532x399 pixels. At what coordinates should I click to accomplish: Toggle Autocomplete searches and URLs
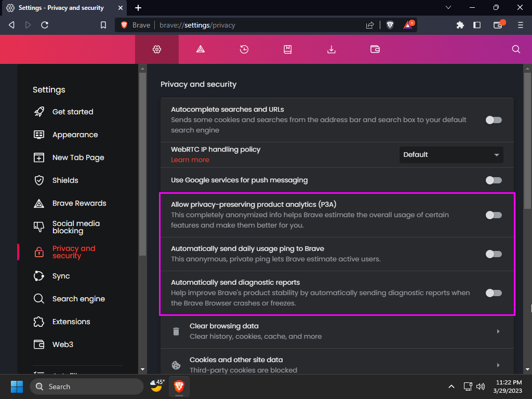coord(494,120)
